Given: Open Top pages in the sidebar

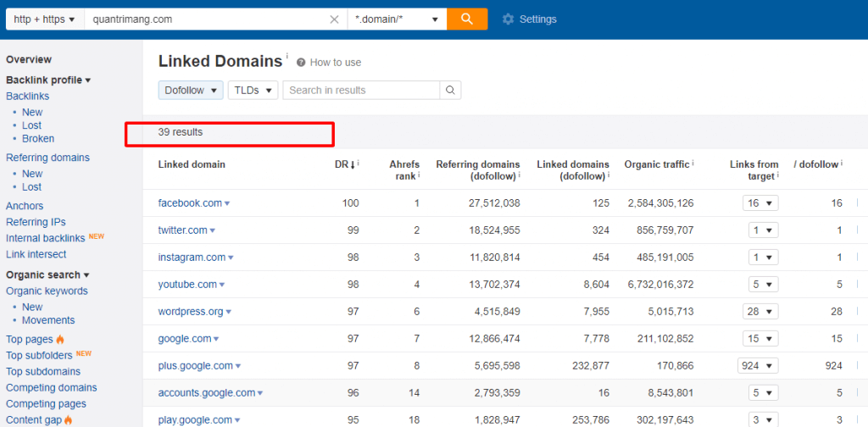Looking at the screenshot, I should point(30,339).
